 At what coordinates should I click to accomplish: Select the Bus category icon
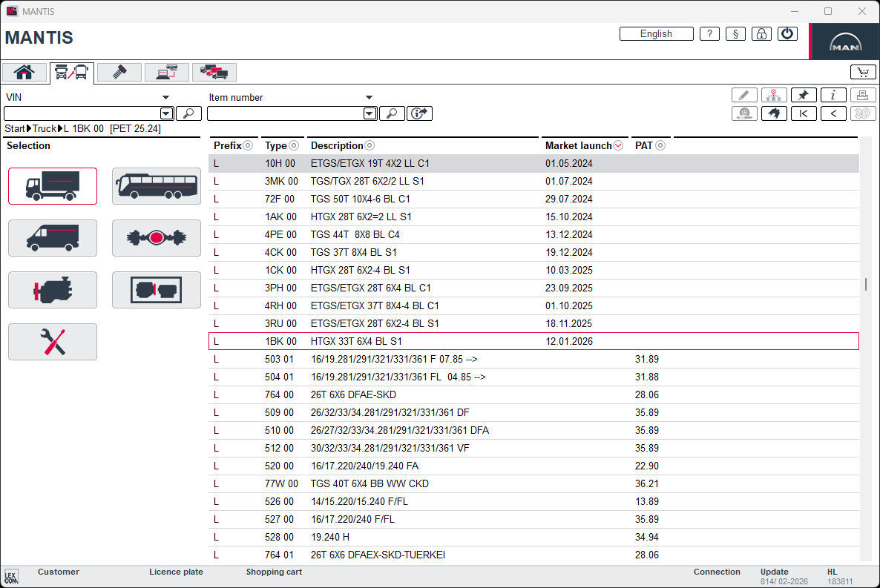(x=157, y=186)
